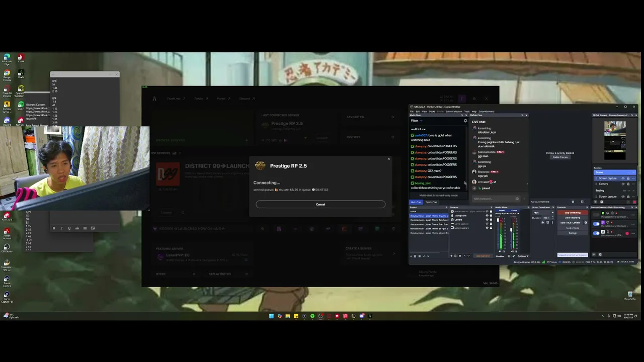Cancel the Prestige RP 2.5 connection
This screenshot has width=644, height=362.
(x=320, y=204)
